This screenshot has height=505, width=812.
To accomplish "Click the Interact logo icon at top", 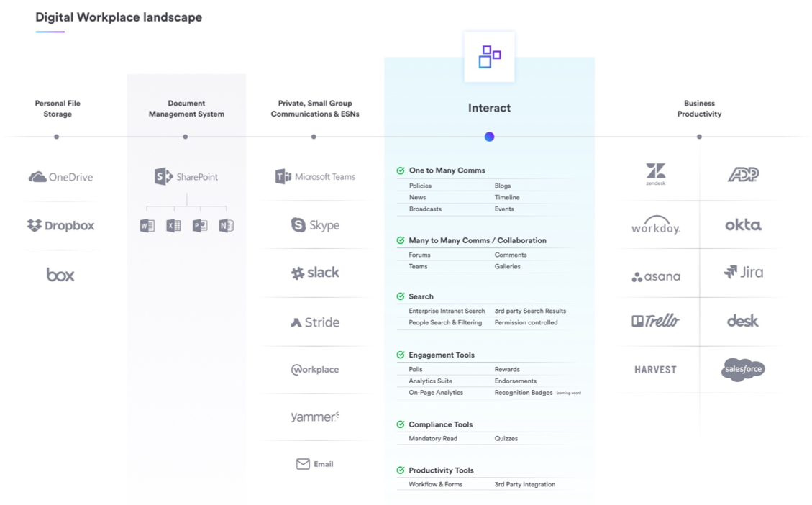I will 489,57.
